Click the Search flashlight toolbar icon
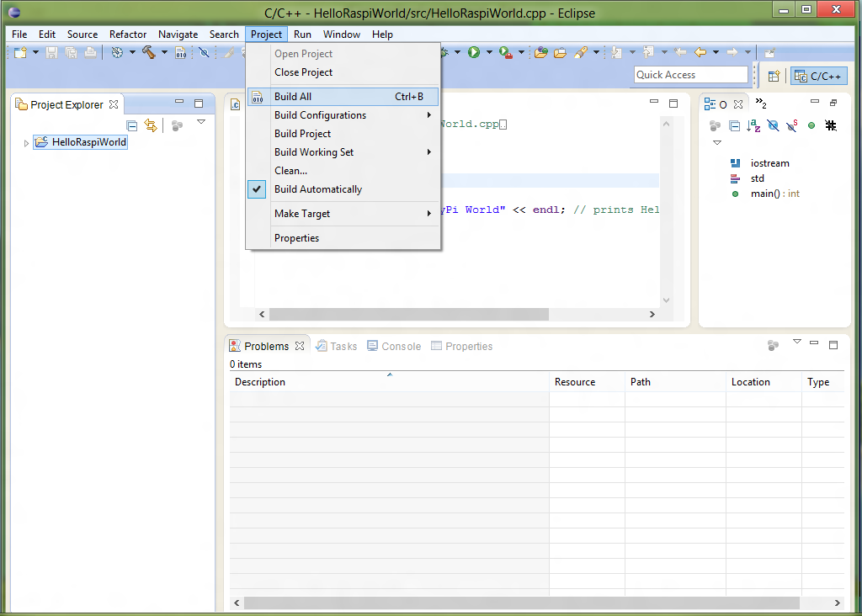The width and height of the screenshot is (862, 616). [x=581, y=53]
